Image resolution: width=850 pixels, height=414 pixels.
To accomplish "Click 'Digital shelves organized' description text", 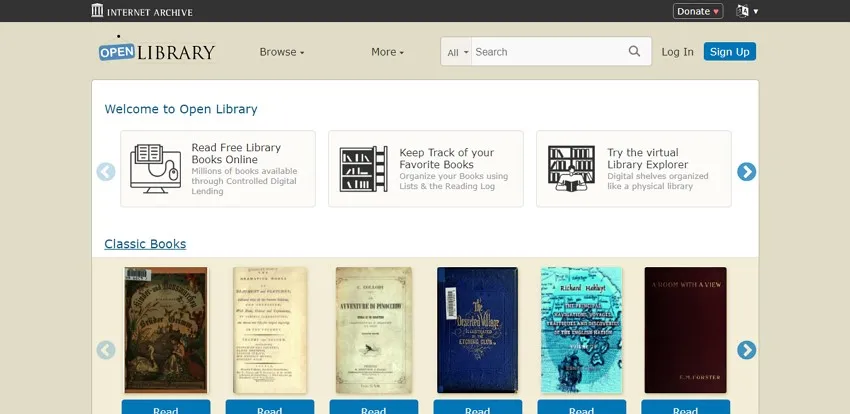I will (658, 181).
